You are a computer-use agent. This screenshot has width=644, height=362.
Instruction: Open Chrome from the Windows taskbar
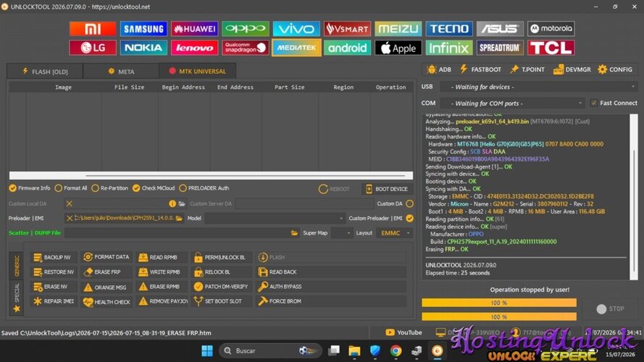396,350
